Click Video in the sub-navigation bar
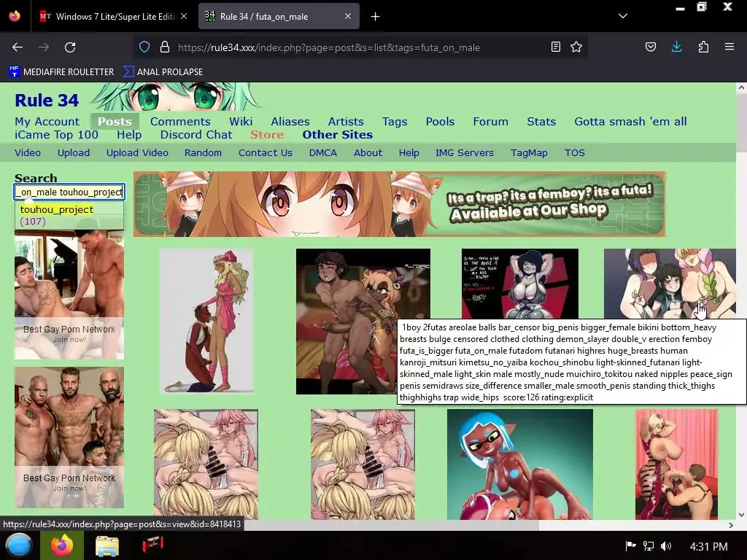 (28, 153)
